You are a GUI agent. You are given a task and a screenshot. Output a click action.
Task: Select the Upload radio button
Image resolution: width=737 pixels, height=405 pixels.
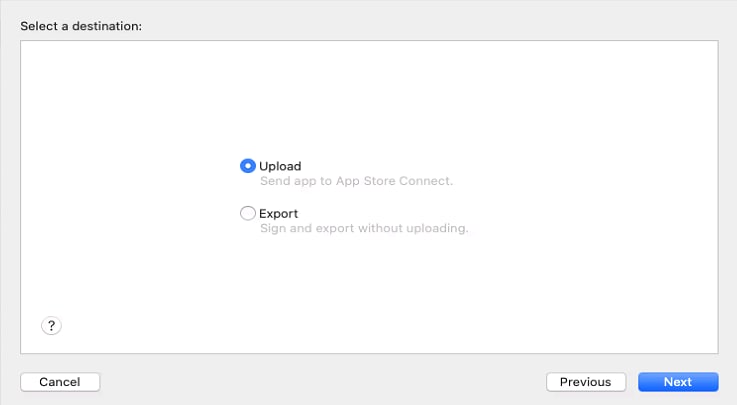[248, 166]
